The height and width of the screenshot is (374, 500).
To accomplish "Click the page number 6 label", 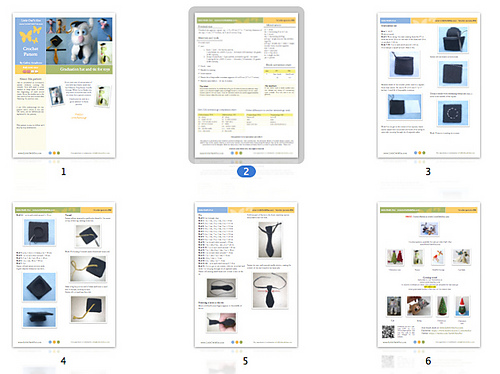I will (428, 361).
